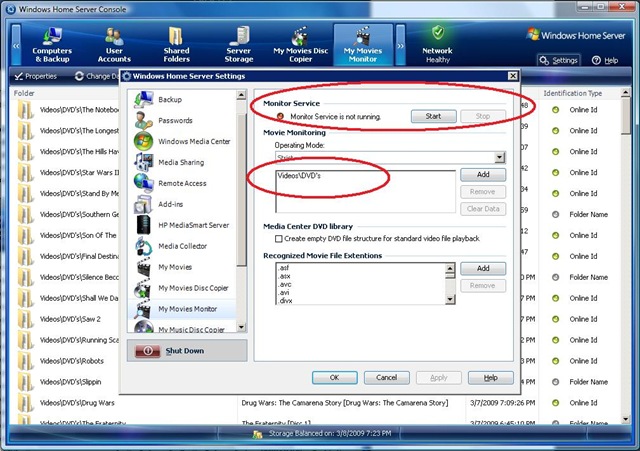Open Add-ins settings
This screenshot has width=640, height=451.
(182, 204)
